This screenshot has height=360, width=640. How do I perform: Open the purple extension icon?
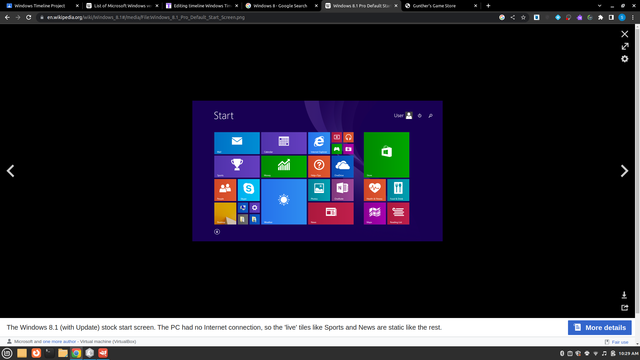tap(579, 18)
